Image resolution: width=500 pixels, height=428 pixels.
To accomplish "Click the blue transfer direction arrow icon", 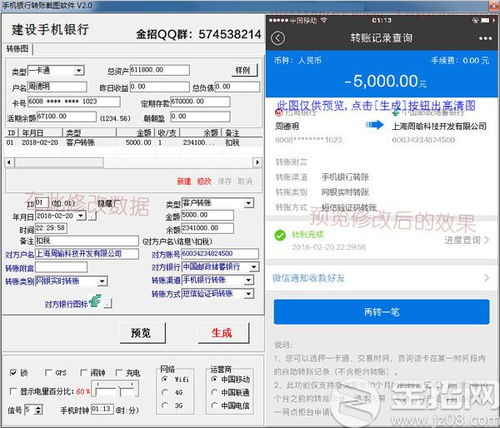I will coord(374,125).
